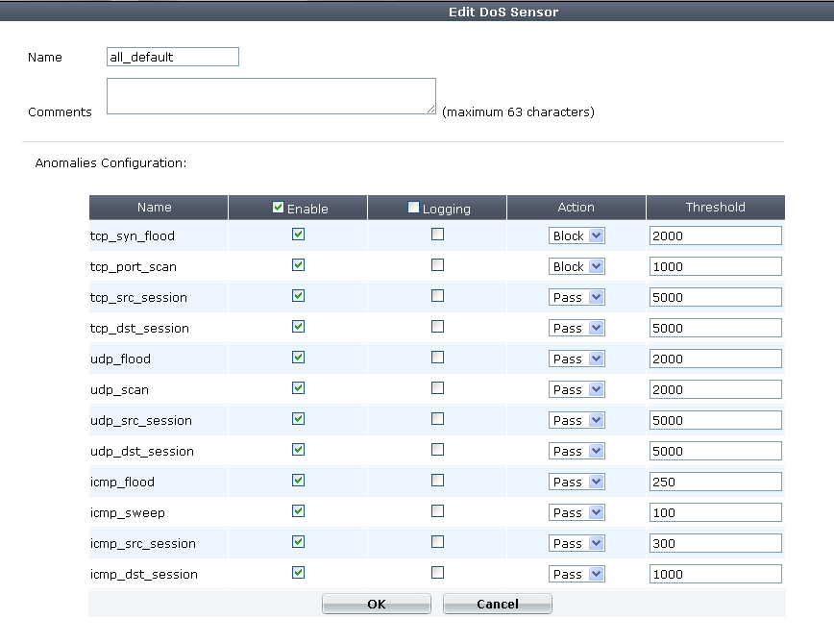Screen dimensions: 834x644
Task: Uncheck Enable for tcp_syn_flood
Action: point(298,235)
